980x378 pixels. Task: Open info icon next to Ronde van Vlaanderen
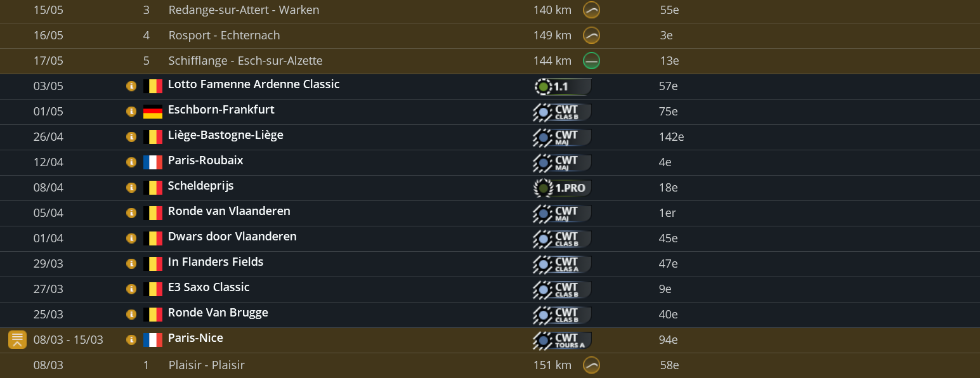[x=131, y=213]
